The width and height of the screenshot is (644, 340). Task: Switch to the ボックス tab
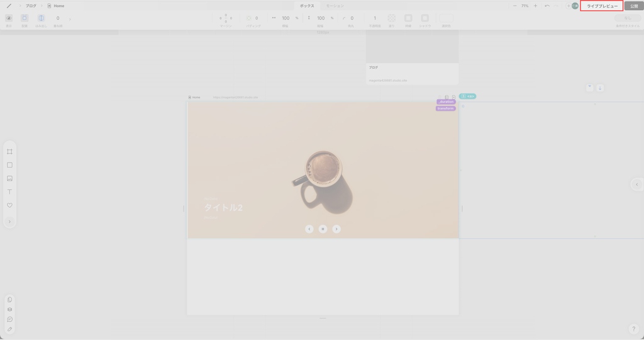coord(307,6)
